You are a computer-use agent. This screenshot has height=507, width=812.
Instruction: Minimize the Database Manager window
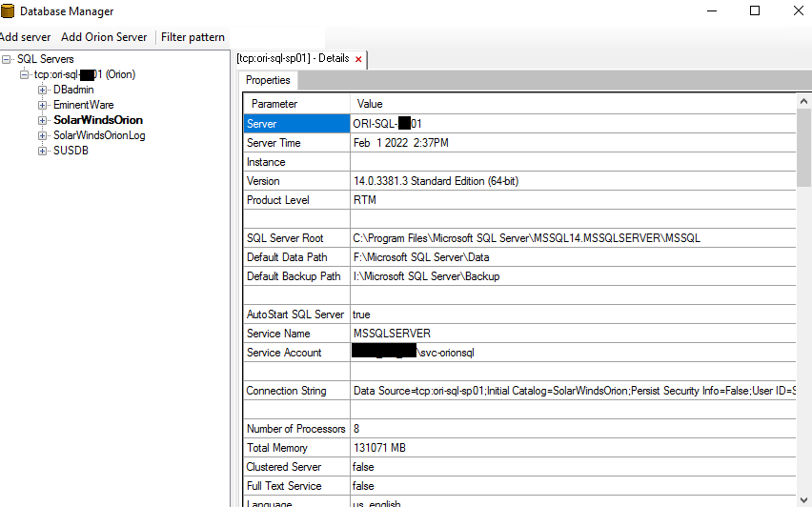(712, 10)
